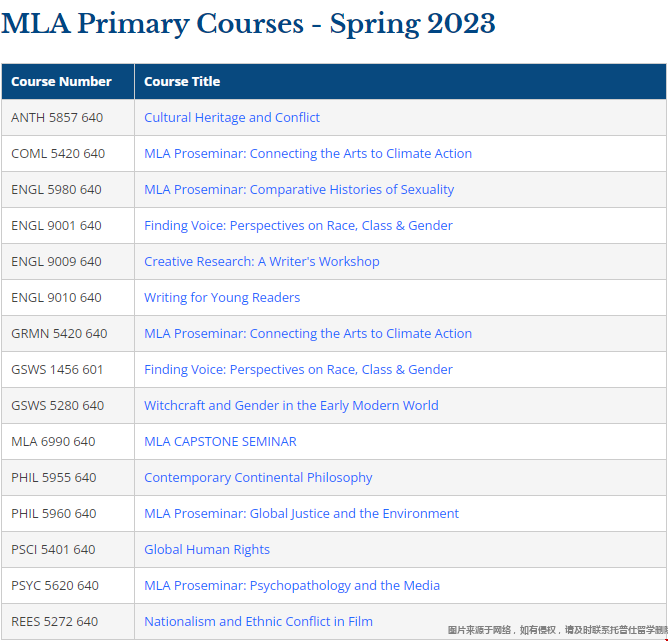Image resolution: width=668 pixels, height=641 pixels.
Task: Select the Global Human Rights link
Action: (x=207, y=550)
